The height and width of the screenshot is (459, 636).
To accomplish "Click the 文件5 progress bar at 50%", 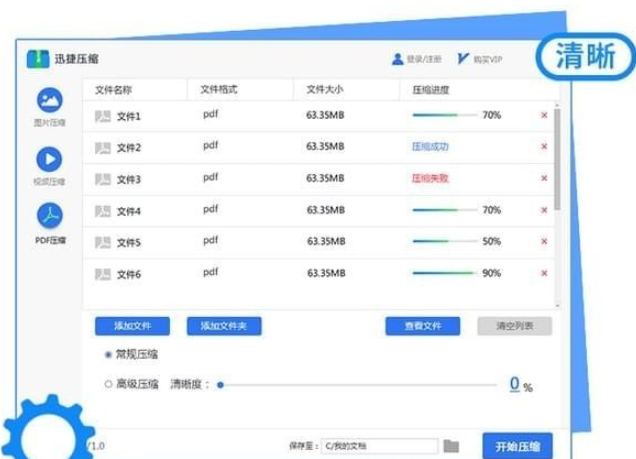I will 445,241.
